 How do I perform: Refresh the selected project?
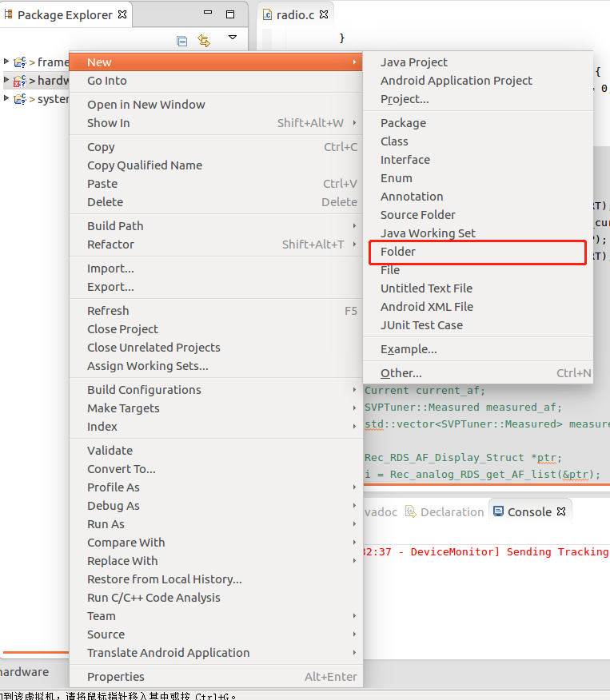pyautogui.click(x=216, y=311)
